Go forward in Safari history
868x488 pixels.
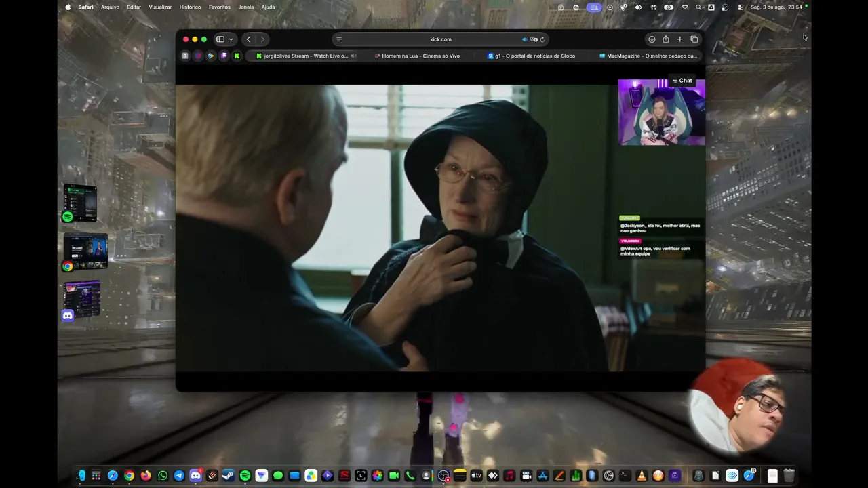[x=262, y=39]
